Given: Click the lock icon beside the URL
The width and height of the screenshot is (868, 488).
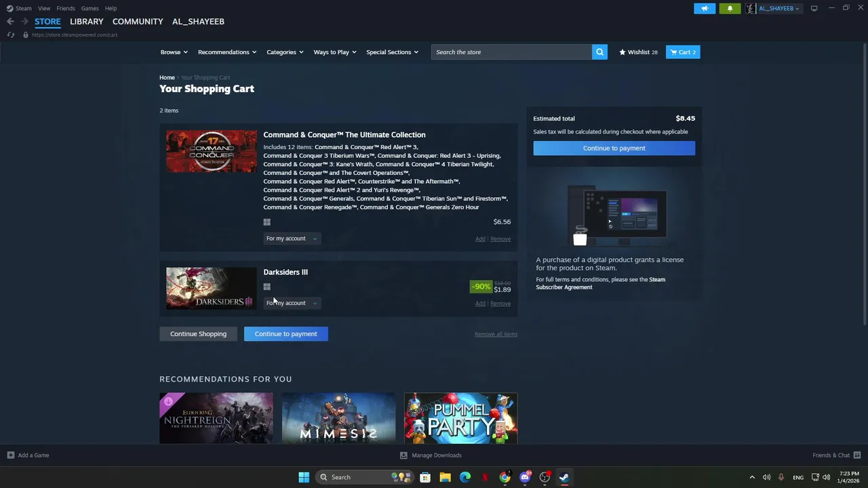Looking at the screenshot, I should point(26,35).
